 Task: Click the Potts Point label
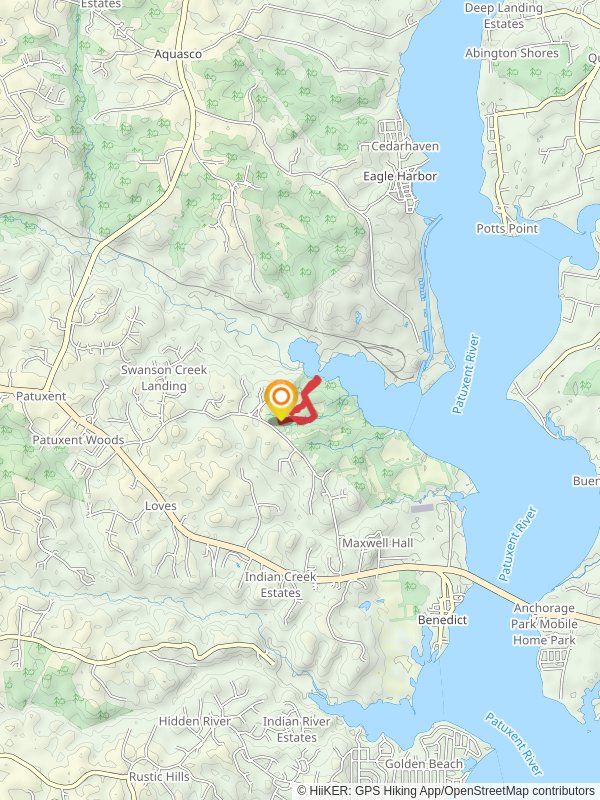[507, 229]
